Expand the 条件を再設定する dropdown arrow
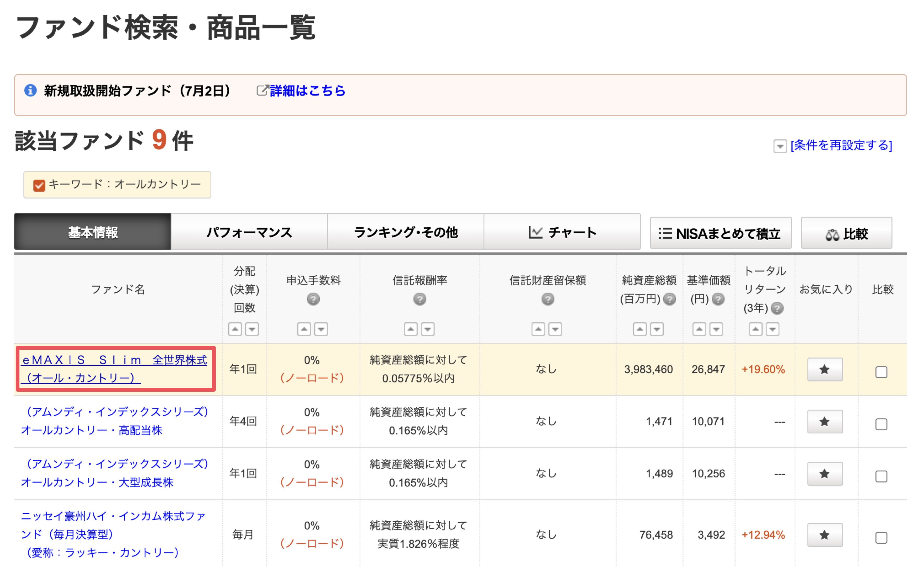924x567 pixels. [x=780, y=146]
